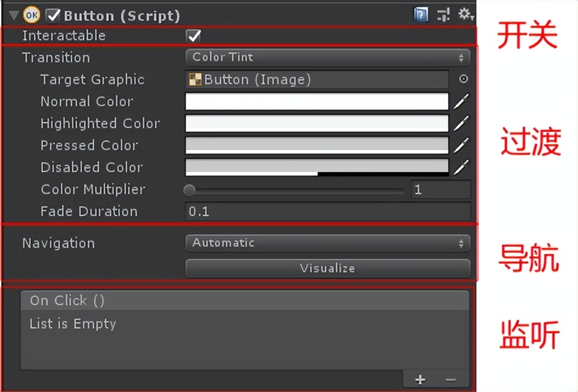Use the eyedropper for Highlighted Color
578x392 pixels.
pyautogui.click(x=461, y=123)
